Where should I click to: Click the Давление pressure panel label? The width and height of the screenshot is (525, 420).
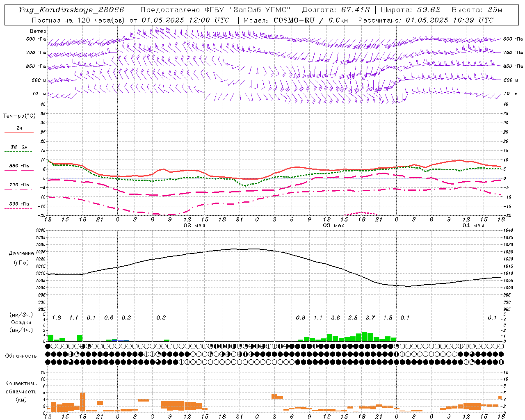[x=21, y=253]
